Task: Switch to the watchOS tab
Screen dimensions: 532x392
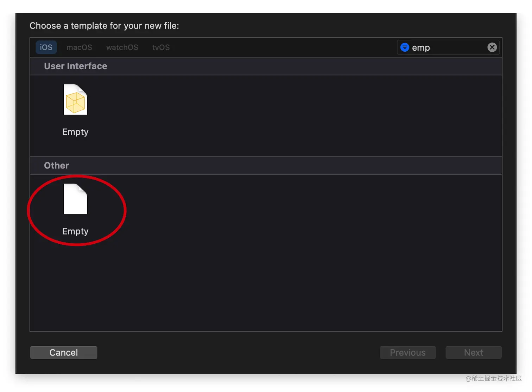Action: [122, 47]
